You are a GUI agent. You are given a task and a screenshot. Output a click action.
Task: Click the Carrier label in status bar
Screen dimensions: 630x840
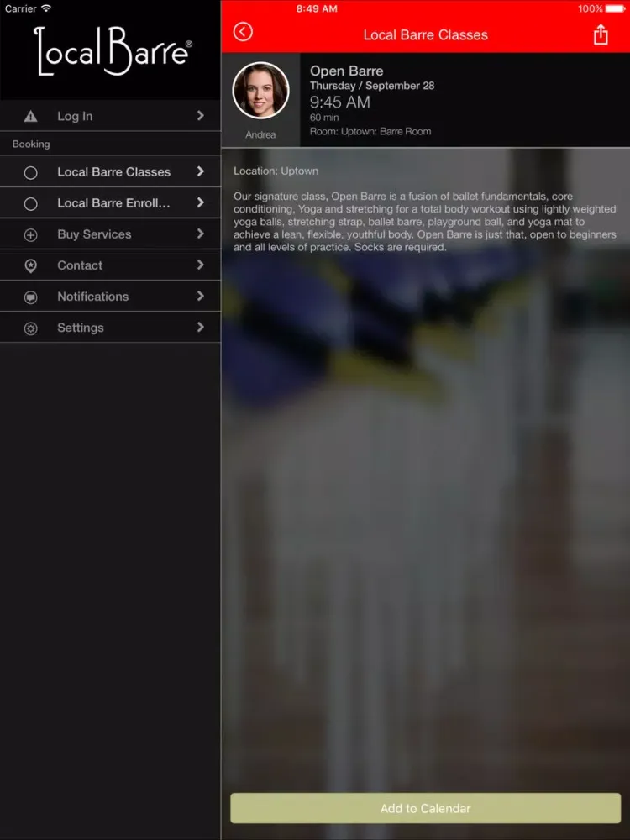pyautogui.click(x=21, y=8)
